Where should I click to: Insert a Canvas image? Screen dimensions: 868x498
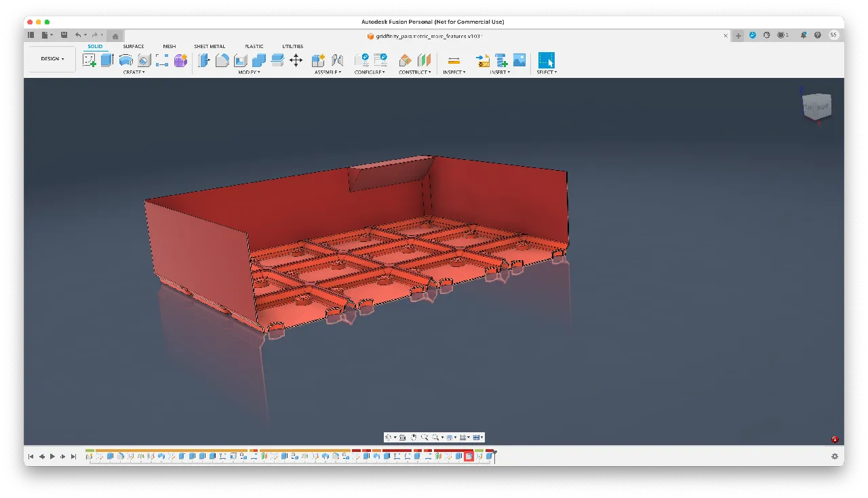click(519, 60)
